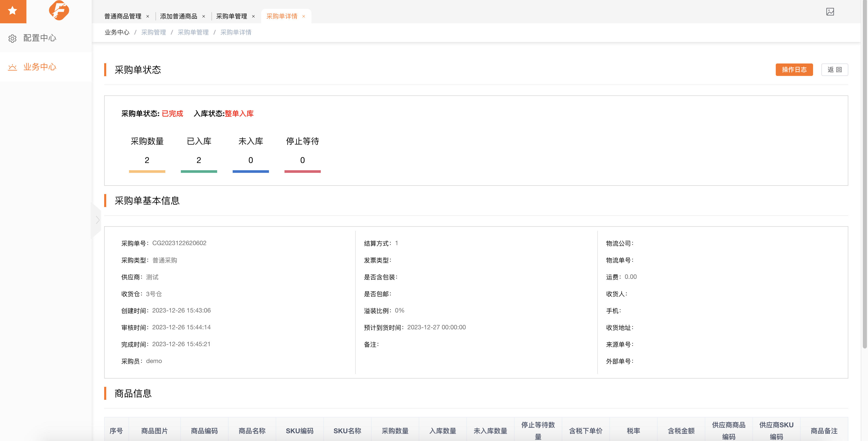This screenshot has height=441, width=868.
Task: Click the freight value 0.00
Action: coord(630,277)
